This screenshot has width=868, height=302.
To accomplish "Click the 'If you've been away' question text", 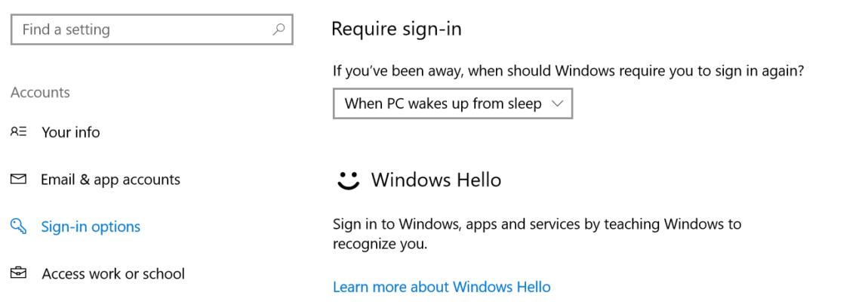I will (568, 71).
